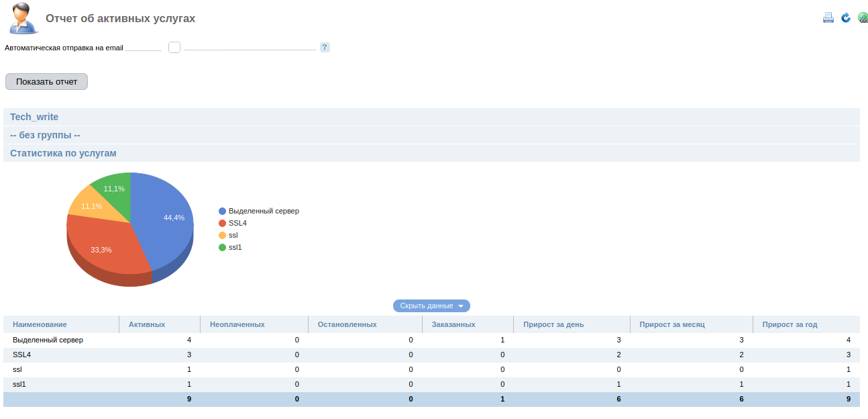Select the Выделенный сервер table row name
Screen dimensions: 868x419
coord(48,340)
